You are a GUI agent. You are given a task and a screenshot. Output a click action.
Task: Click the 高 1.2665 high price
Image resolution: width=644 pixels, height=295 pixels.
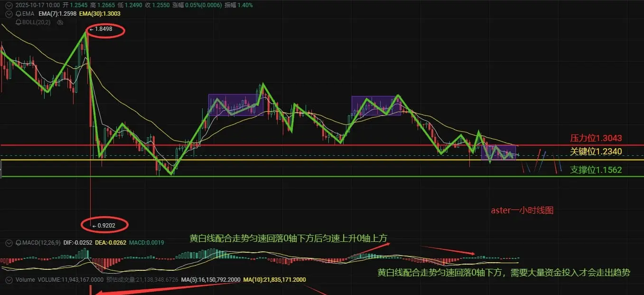point(103,5)
